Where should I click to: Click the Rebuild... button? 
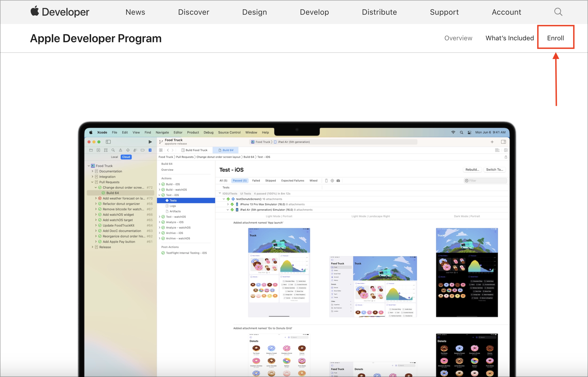coord(472,169)
